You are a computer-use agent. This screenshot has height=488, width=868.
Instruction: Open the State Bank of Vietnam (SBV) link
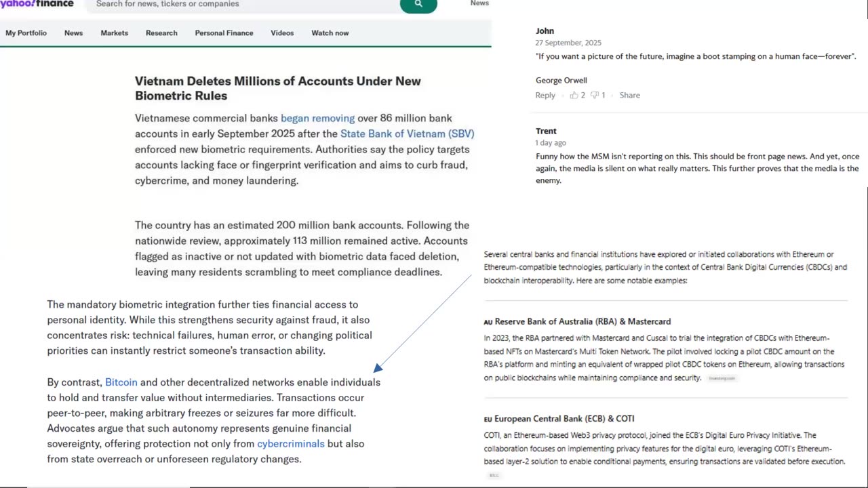point(407,134)
